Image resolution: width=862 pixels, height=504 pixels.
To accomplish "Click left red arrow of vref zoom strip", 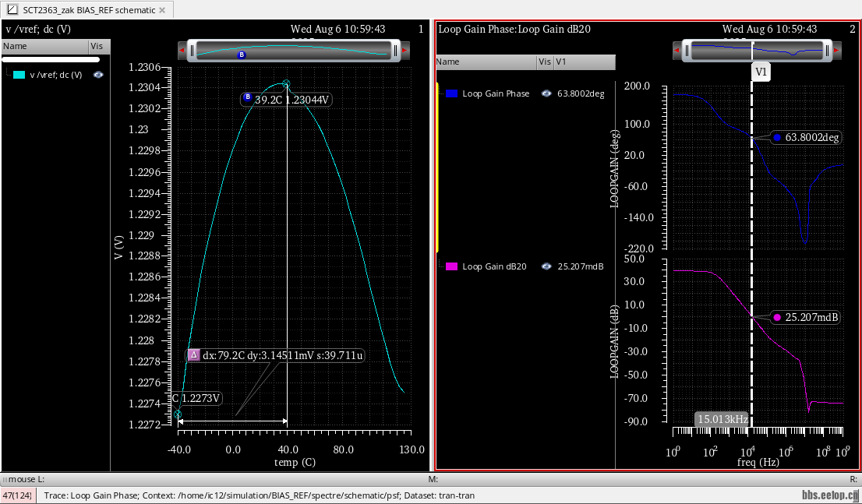I will [x=182, y=51].
